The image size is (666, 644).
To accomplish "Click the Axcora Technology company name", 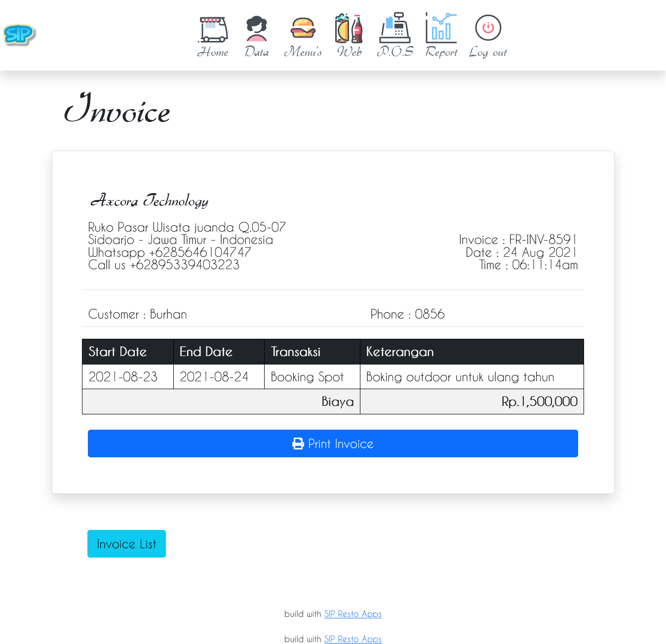I will pos(150,200).
